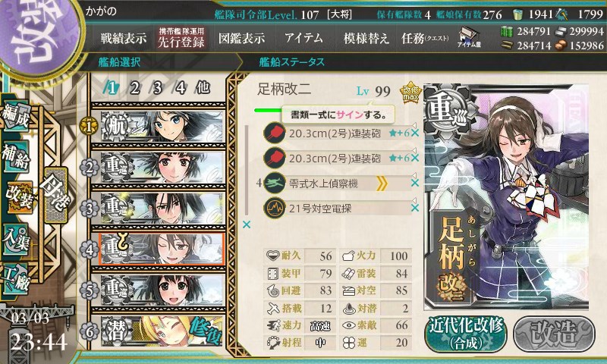Click the 21号対空電探 radar icon
Viewport: 607px width, 364px height.
pos(275,208)
